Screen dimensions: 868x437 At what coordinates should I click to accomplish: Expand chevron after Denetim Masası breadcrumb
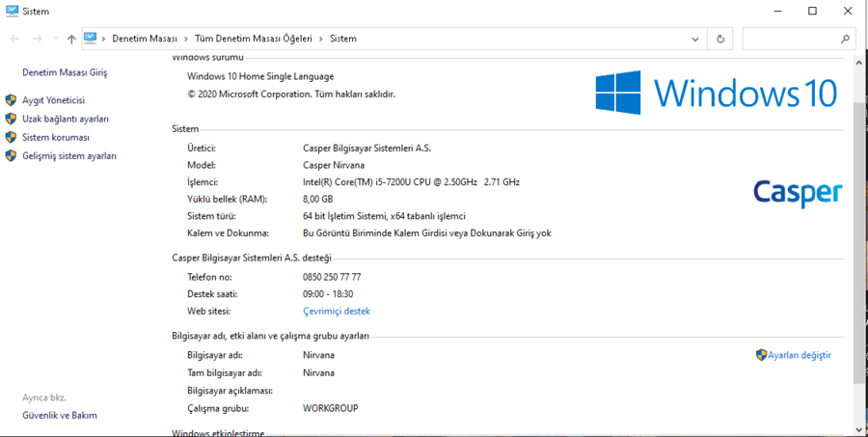tap(186, 39)
